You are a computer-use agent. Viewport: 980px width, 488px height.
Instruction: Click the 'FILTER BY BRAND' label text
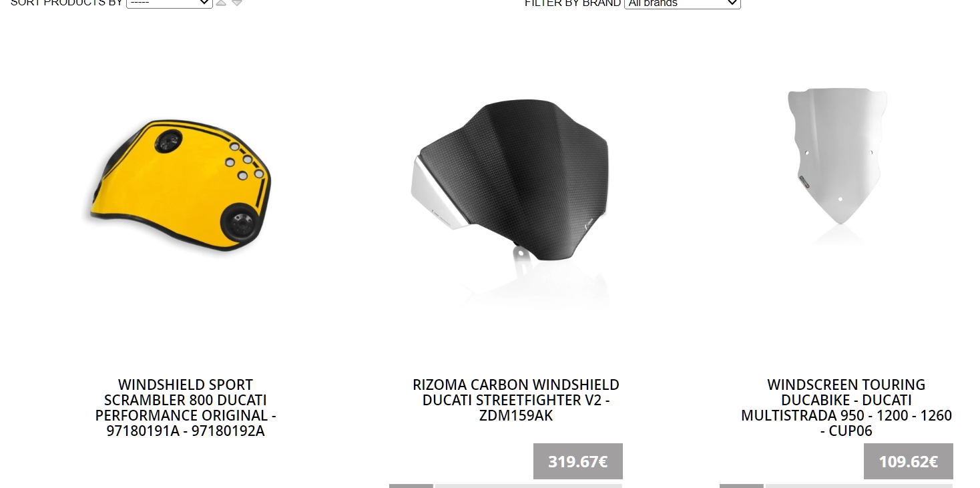573,3
